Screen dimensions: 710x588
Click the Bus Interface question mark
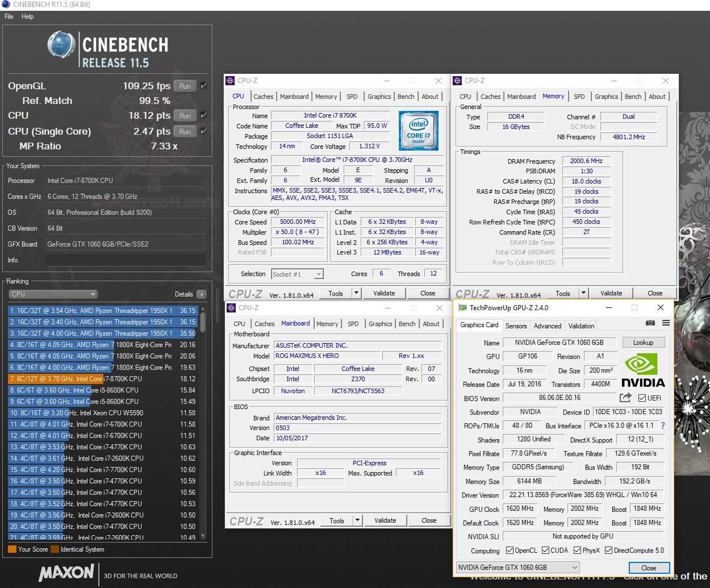point(662,426)
